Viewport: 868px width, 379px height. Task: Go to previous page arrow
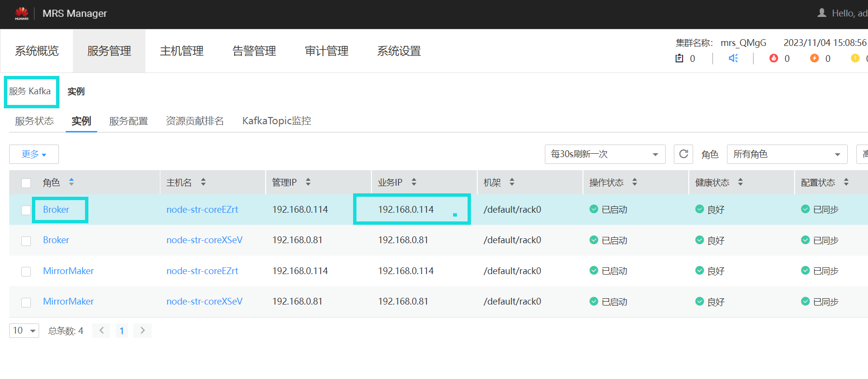tap(101, 331)
